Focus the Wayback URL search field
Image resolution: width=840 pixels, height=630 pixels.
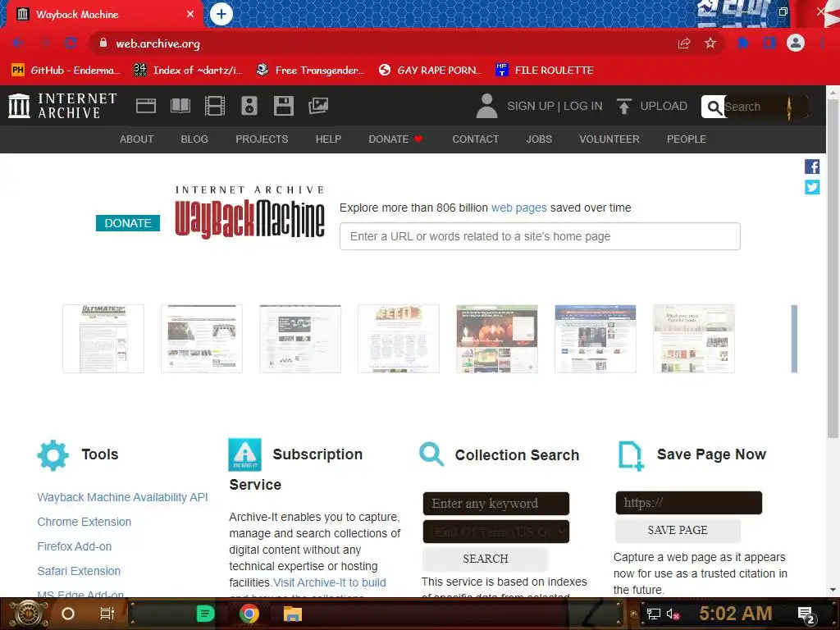540,236
